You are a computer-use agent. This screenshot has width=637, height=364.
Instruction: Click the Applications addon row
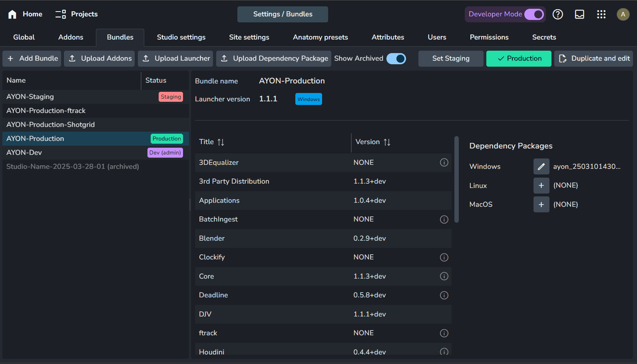[323, 200]
